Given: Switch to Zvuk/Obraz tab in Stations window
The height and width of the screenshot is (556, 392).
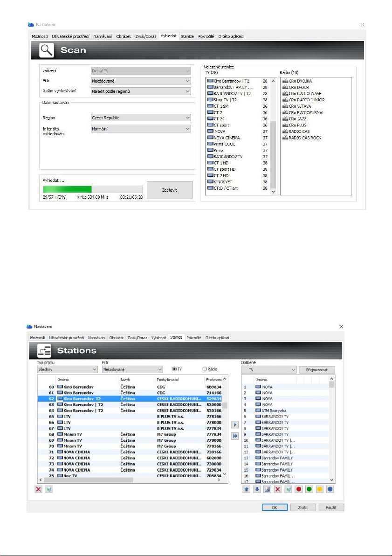Looking at the screenshot, I should pos(137,338).
